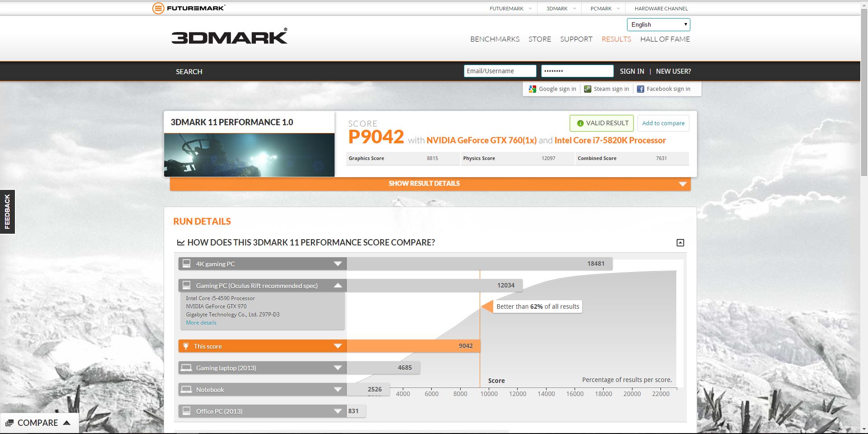The width and height of the screenshot is (868, 434).
Task: Open the Compare panel icon at bottom
Action: point(9,423)
